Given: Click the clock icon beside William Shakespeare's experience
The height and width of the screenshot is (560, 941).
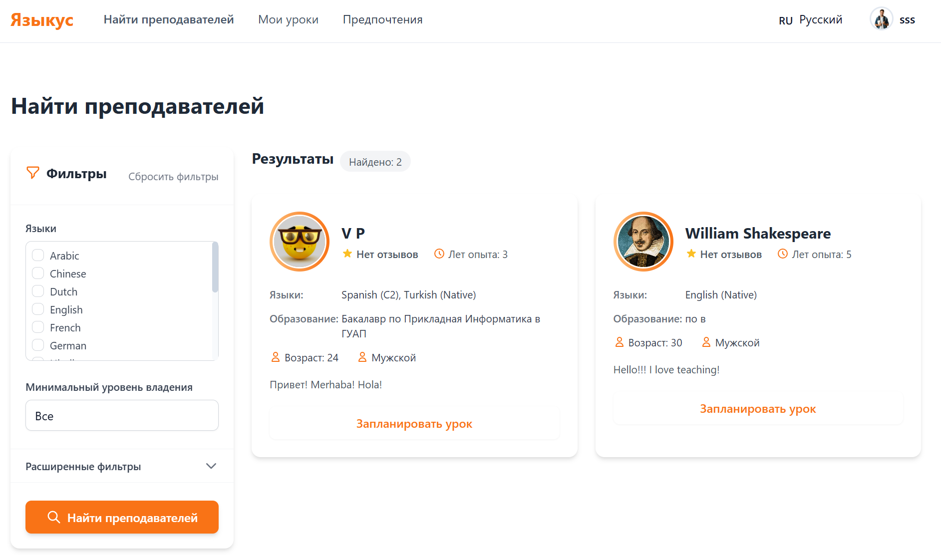Looking at the screenshot, I should (782, 254).
